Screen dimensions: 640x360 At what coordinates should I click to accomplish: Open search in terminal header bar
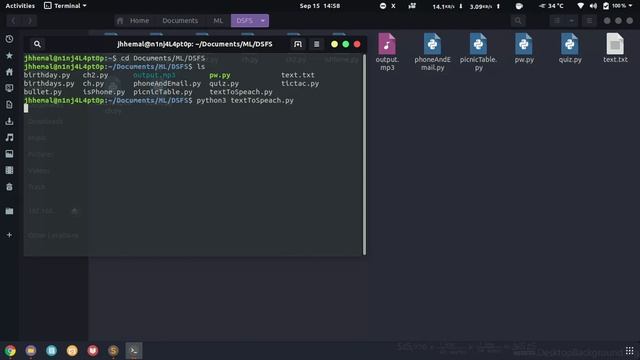37,44
